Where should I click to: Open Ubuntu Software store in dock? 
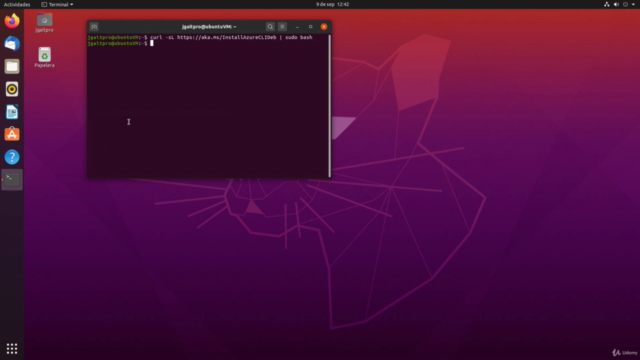coord(12,134)
